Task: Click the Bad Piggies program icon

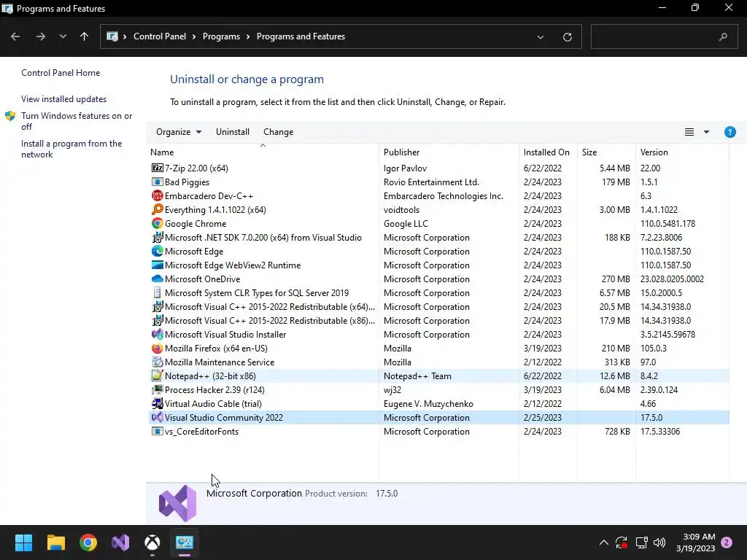Action: click(157, 182)
